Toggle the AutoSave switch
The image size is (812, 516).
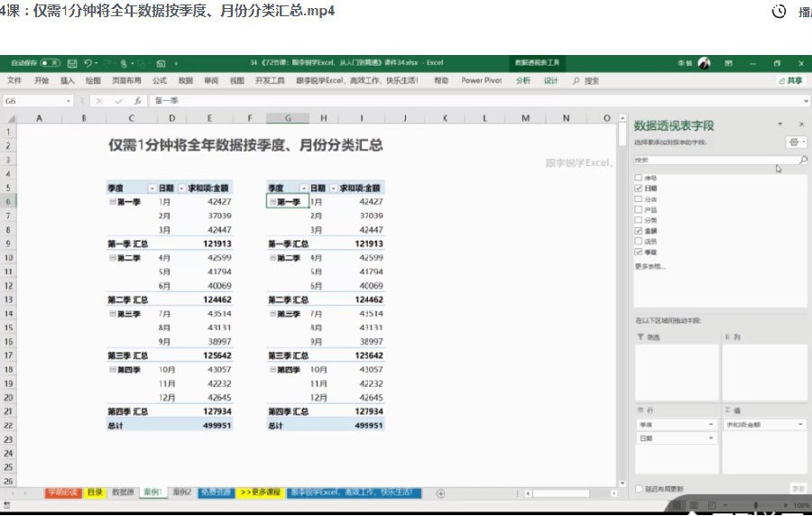click(x=50, y=63)
